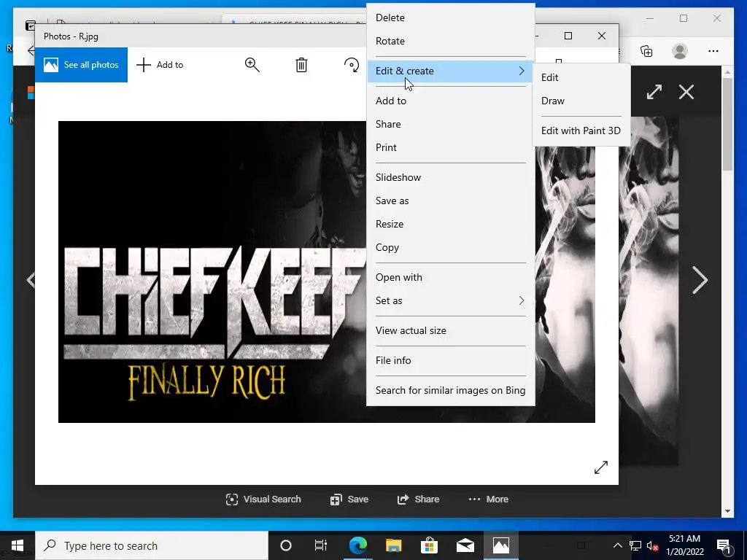This screenshot has width=747, height=560.
Task: Choose Open with in context menu
Action: pos(450,277)
